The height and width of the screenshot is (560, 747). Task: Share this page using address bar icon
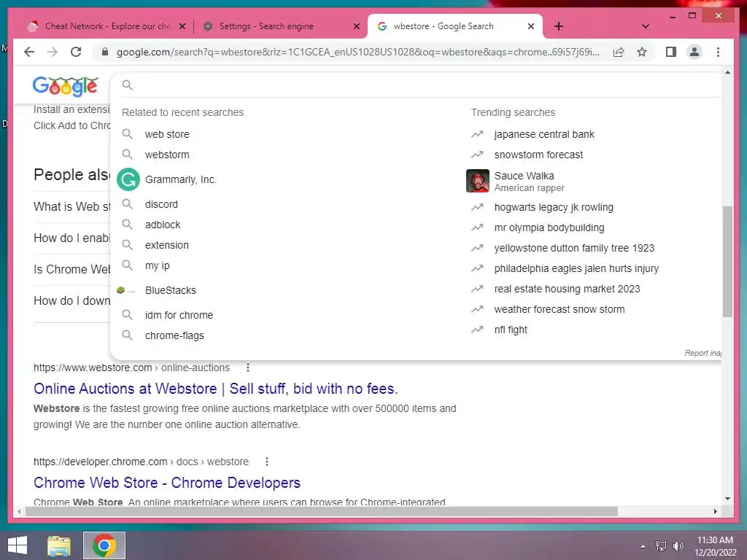(x=619, y=52)
